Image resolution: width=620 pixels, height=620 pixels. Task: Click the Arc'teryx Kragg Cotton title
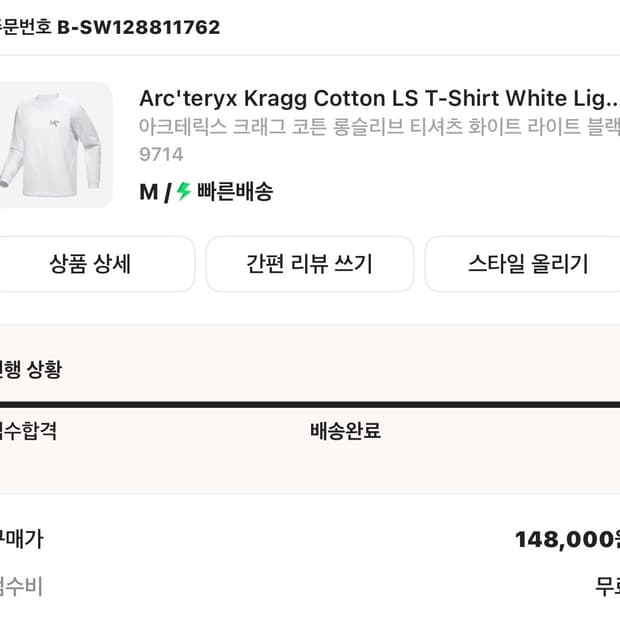pos(378,98)
